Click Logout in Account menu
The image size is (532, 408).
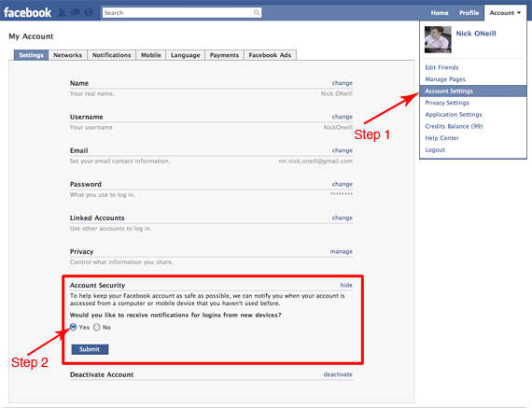coord(435,149)
